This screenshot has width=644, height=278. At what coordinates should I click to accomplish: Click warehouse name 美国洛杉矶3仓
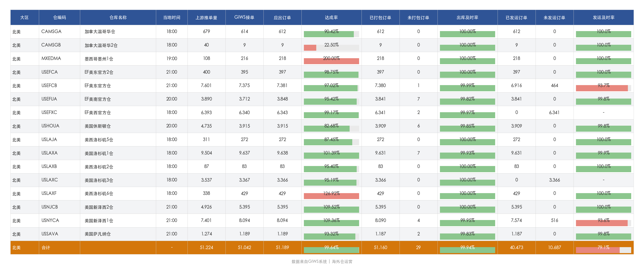click(x=99, y=180)
